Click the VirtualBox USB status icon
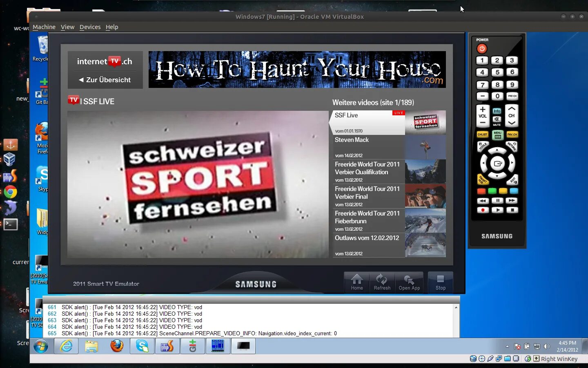 490,359
